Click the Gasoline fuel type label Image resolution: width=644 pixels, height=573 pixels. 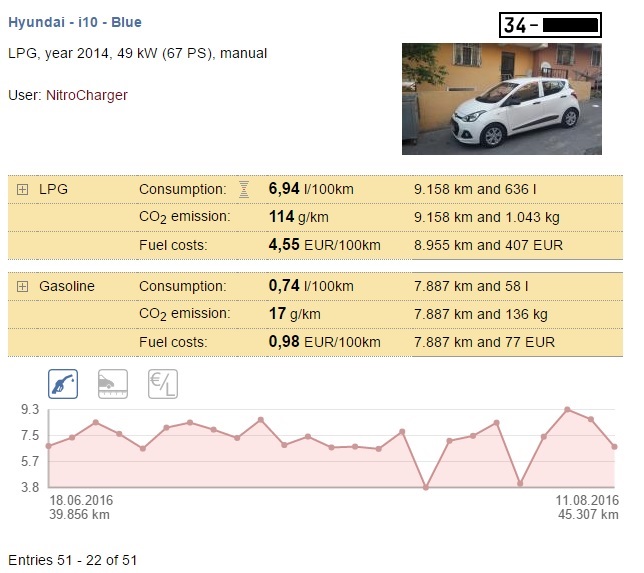[x=67, y=286]
